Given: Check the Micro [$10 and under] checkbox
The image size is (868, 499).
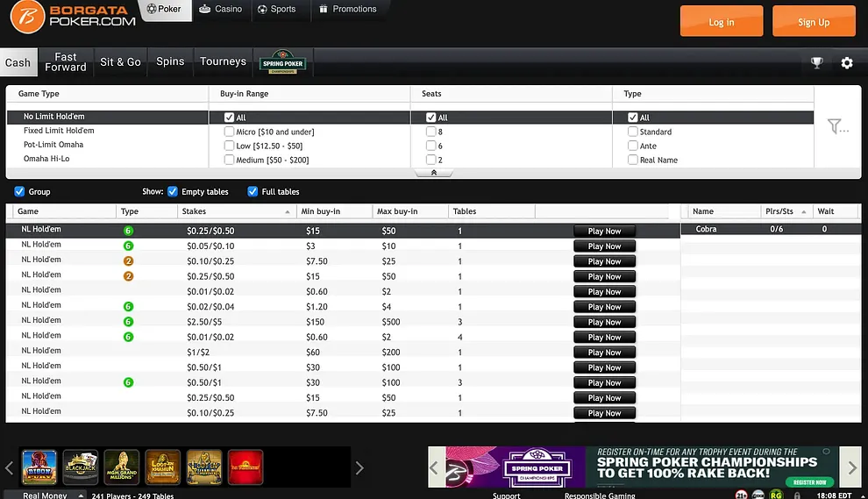Looking at the screenshot, I should tap(229, 132).
